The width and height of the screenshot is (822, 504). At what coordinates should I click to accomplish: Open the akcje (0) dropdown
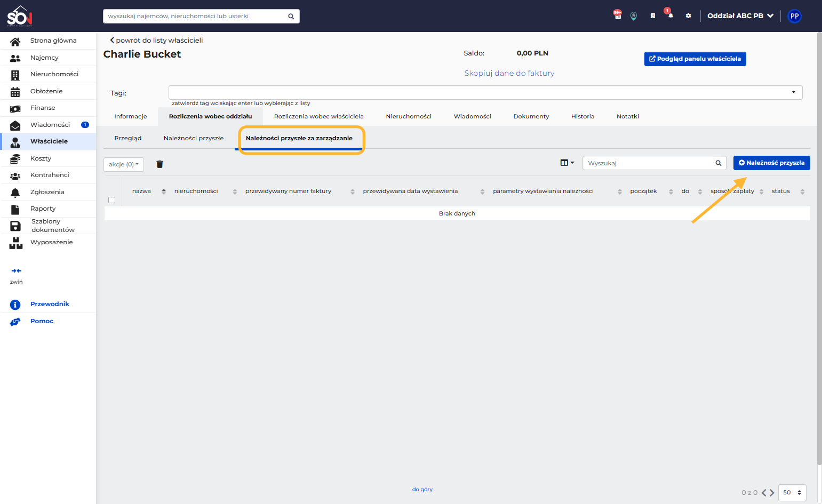124,164
